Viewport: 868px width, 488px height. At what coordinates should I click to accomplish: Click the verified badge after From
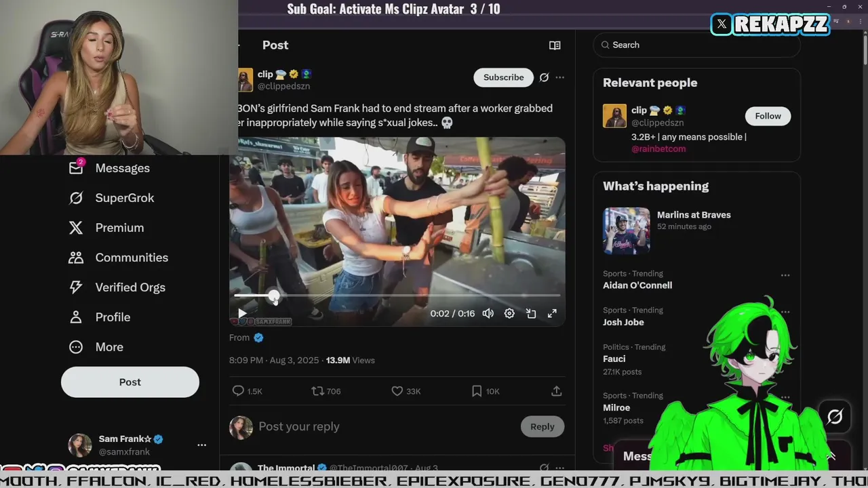258,338
